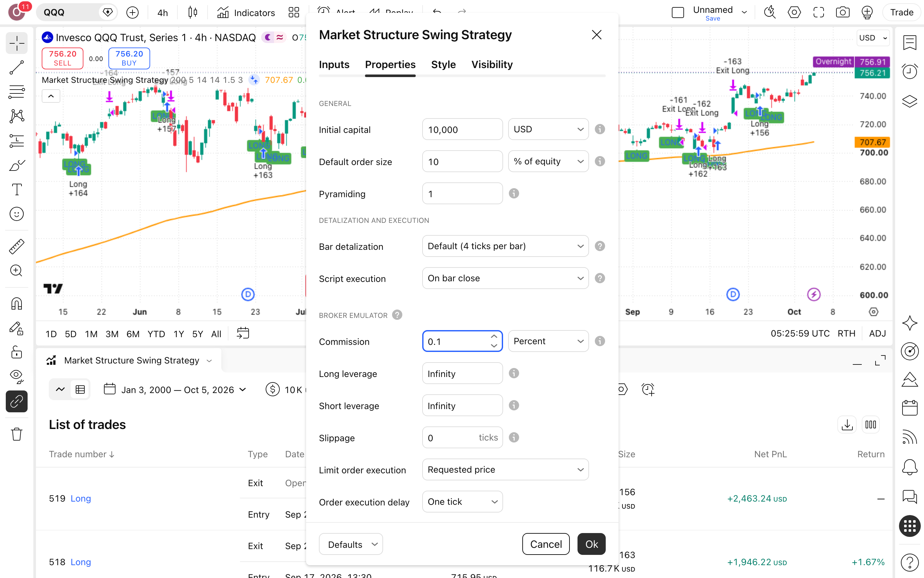Open the % of equity order size dropdown
This screenshot has height=578, width=924.
pyautogui.click(x=548, y=161)
